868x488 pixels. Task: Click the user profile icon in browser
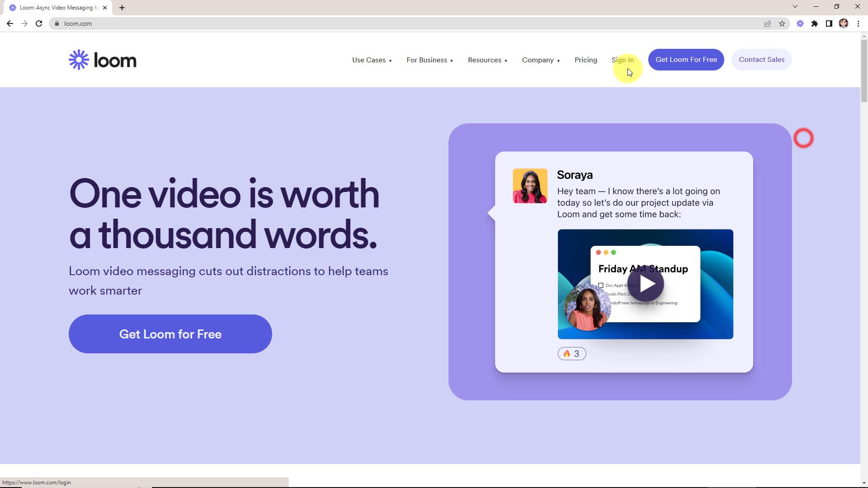tap(845, 24)
